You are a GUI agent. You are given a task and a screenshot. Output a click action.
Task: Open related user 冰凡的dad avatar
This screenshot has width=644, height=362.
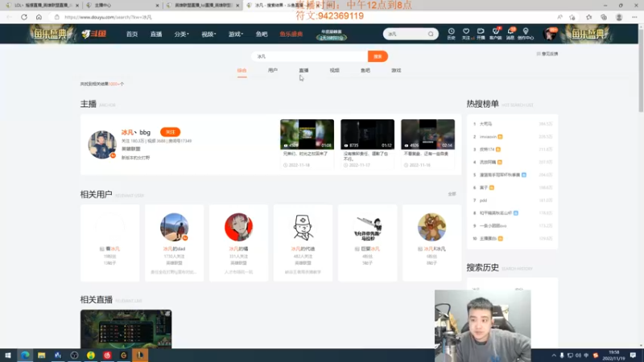[x=174, y=227]
